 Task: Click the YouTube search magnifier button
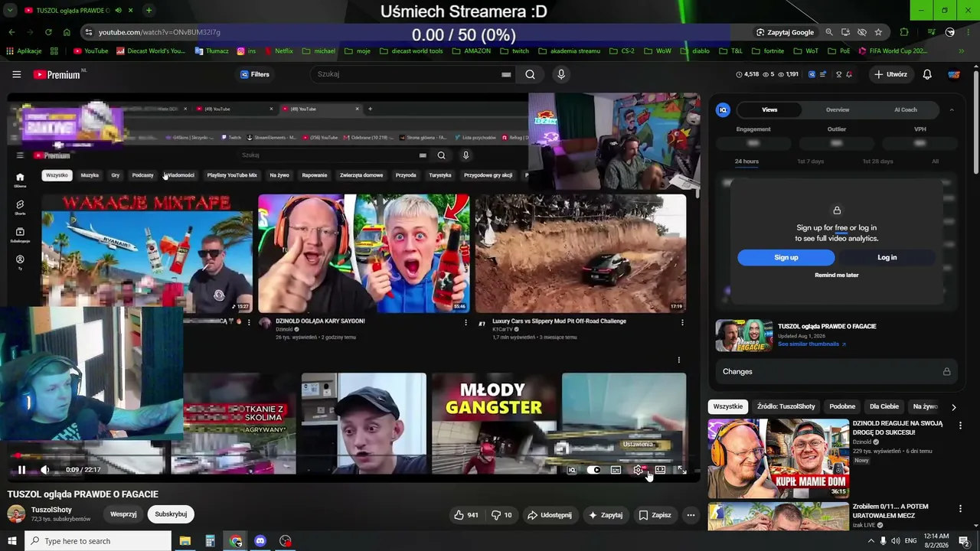coord(530,74)
